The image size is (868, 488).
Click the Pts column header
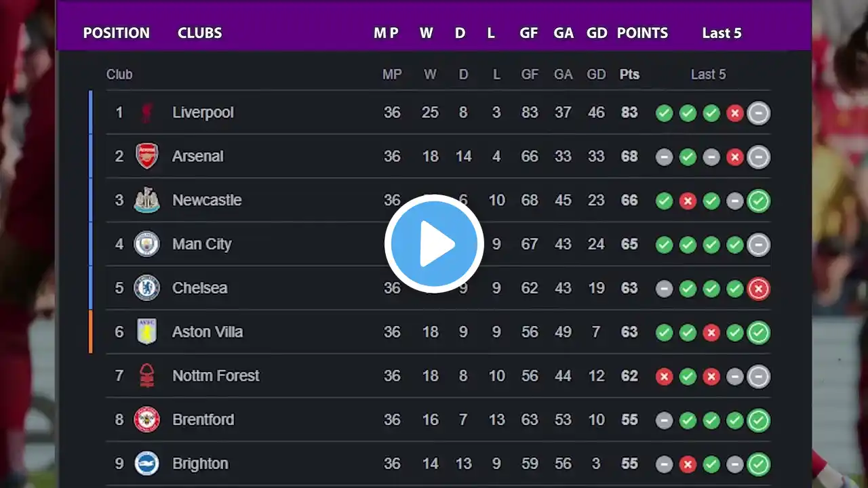(x=629, y=75)
